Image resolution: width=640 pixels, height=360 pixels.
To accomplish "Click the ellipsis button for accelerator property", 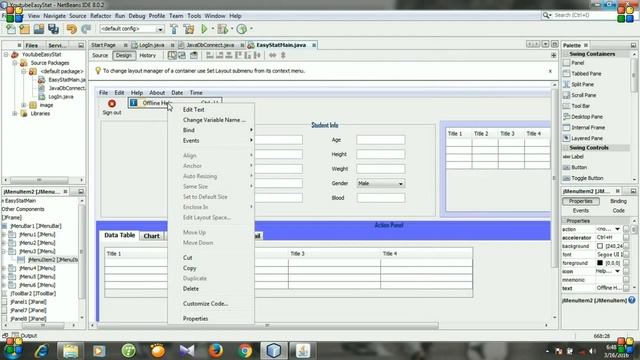I will pyautogui.click(x=626, y=238).
